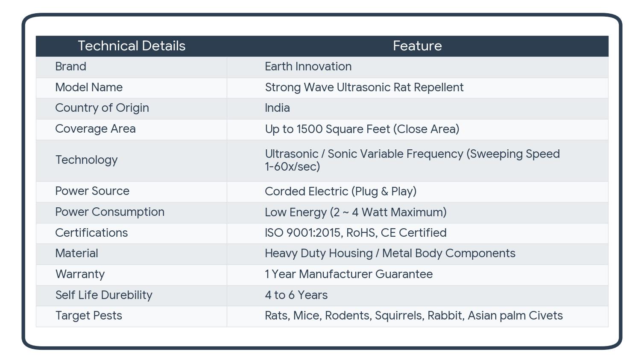Select the "Model Name" label cell
The image size is (644, 363).
(x=89, y=87)
